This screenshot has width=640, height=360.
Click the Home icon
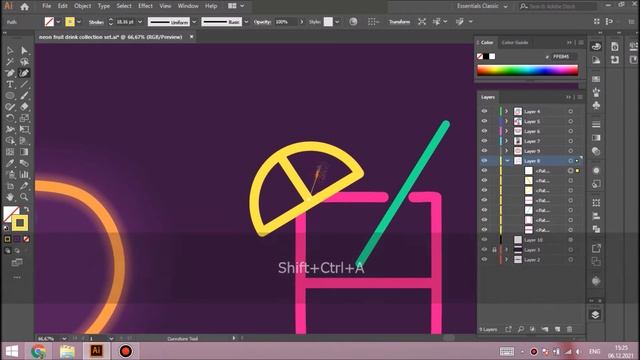[24, 6]
